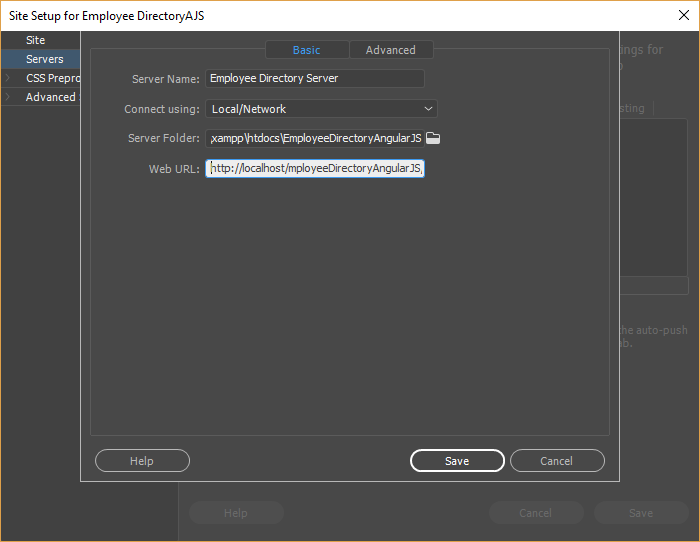Select the Basic tab
Screen dimensions: 700x542
point(307,50)
